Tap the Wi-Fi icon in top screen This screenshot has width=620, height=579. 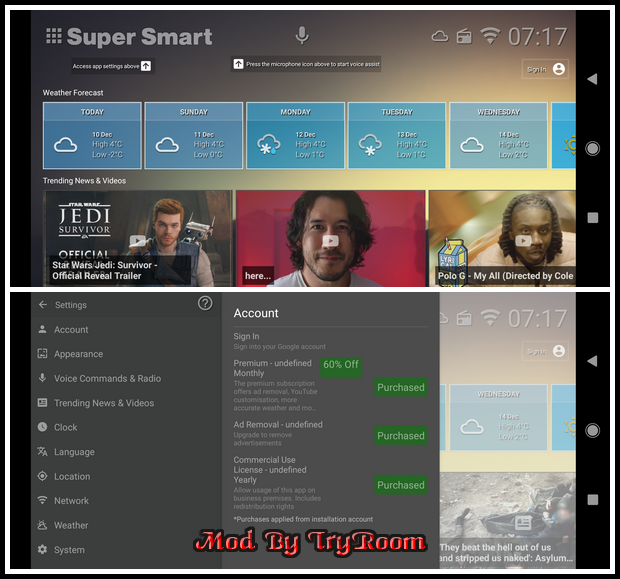490,36
